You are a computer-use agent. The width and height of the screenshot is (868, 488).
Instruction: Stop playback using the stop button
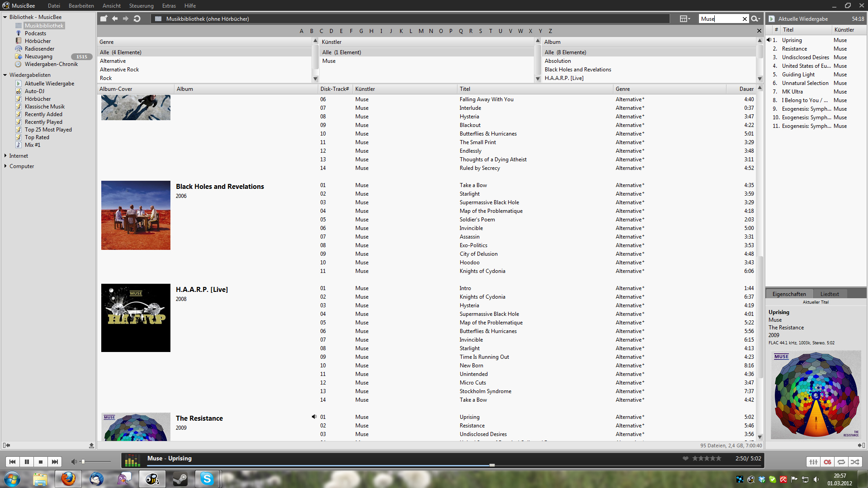point(41,462)
